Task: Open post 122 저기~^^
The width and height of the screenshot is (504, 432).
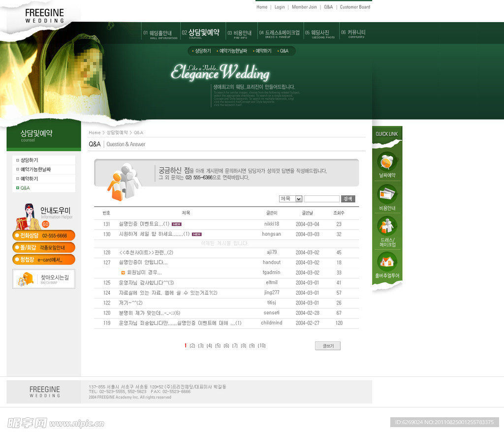Action: click(x=130, y=303)
